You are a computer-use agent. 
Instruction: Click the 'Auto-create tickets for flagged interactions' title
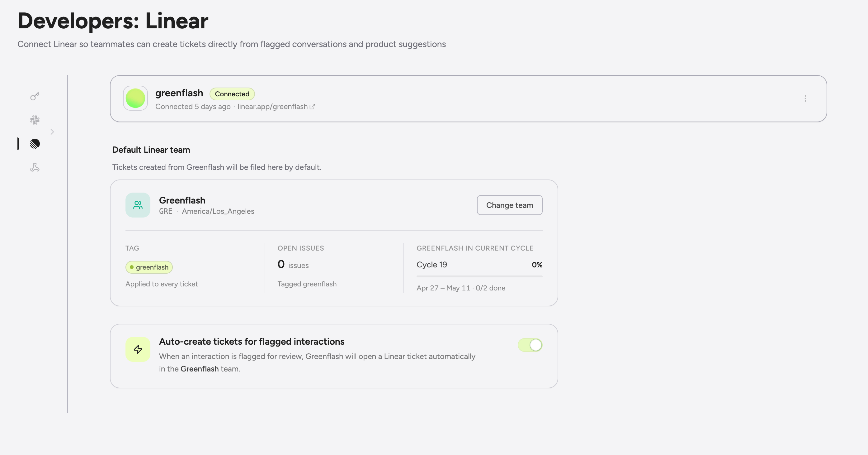(252, 341)
